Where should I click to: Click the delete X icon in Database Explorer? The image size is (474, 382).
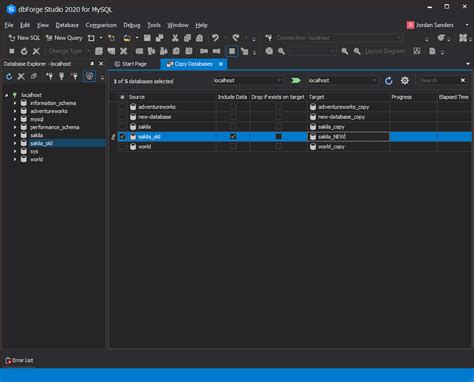coord(21,77)
